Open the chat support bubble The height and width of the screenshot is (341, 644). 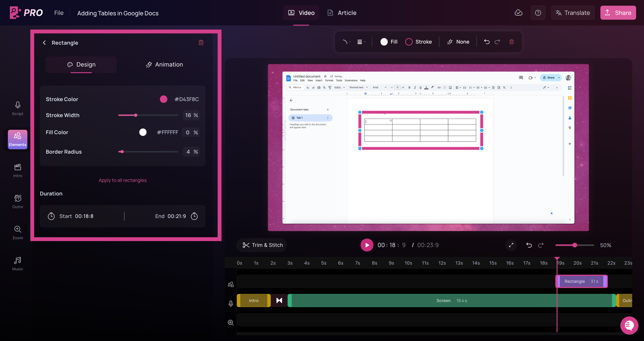629,325
